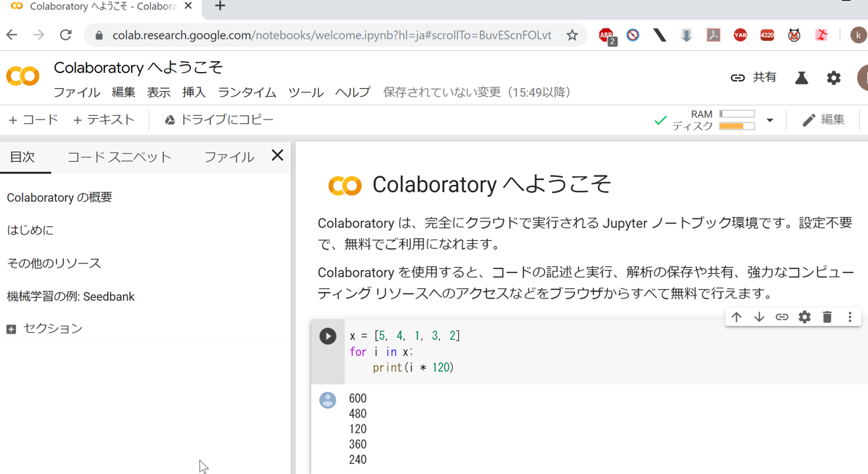Open notebook settings gear in header
The image size is (868, 474).
834,78
